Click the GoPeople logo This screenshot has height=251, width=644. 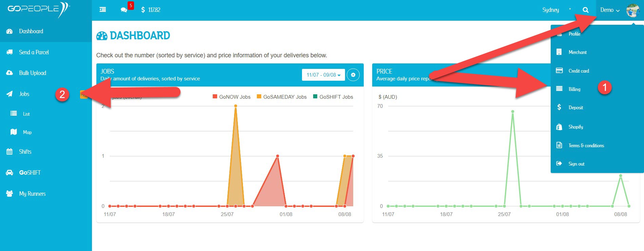tap(39, 9)
